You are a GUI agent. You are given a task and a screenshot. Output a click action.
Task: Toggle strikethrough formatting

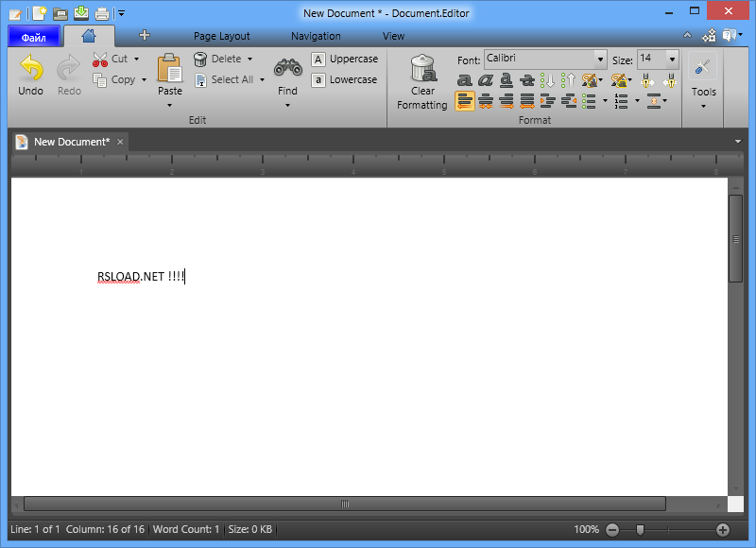527,80
